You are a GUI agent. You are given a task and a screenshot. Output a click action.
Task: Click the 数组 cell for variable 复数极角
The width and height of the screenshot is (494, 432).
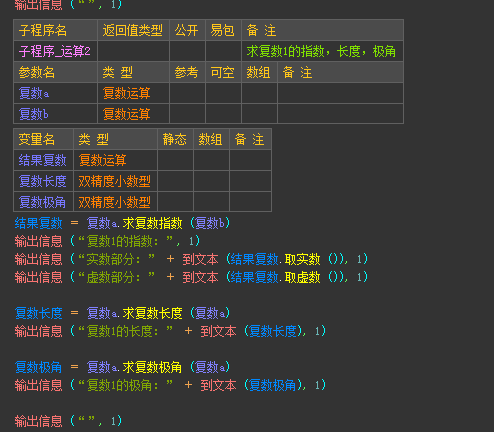click(x=211, y=202)
